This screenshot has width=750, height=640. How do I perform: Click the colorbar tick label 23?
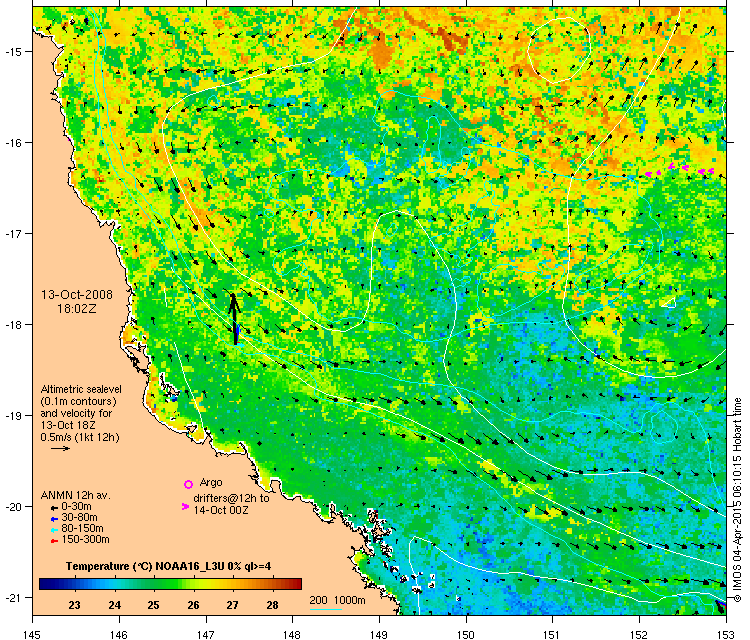[74, 605]
